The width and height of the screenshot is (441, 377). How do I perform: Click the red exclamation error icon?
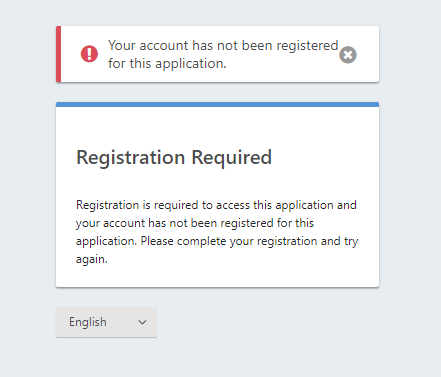(89, 54)
